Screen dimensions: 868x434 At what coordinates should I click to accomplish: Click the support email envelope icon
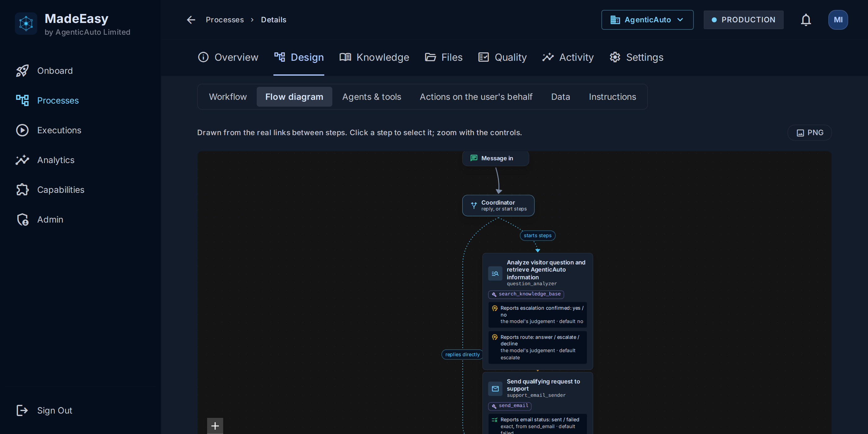[x=495, y=389]
